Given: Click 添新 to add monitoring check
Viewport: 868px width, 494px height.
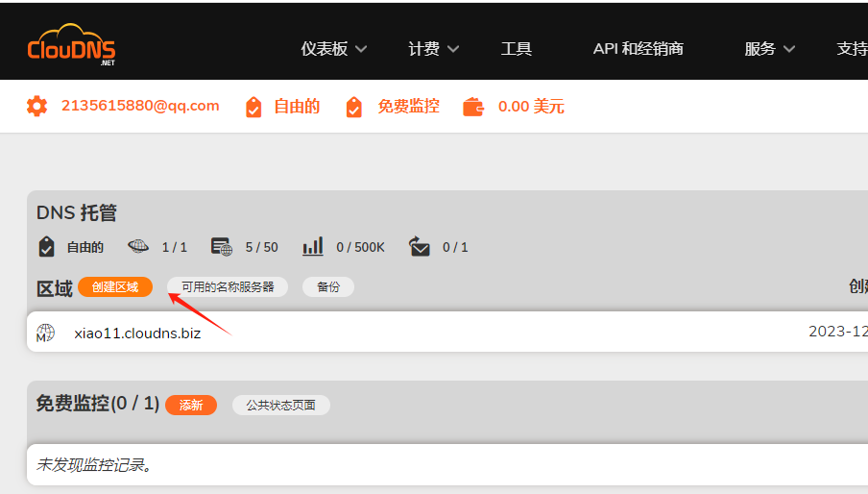Looking at the screenshot, I should pyautogui.click(x=191, y=406).
